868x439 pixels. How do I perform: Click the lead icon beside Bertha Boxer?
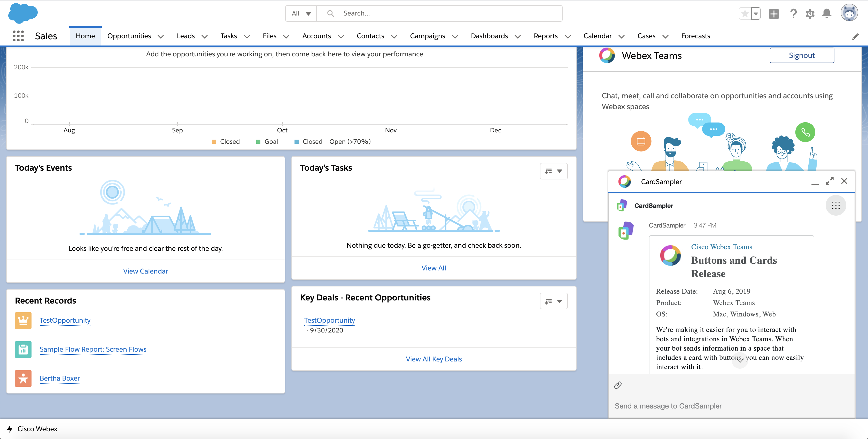pyautogui.click(x=23, y=378)
